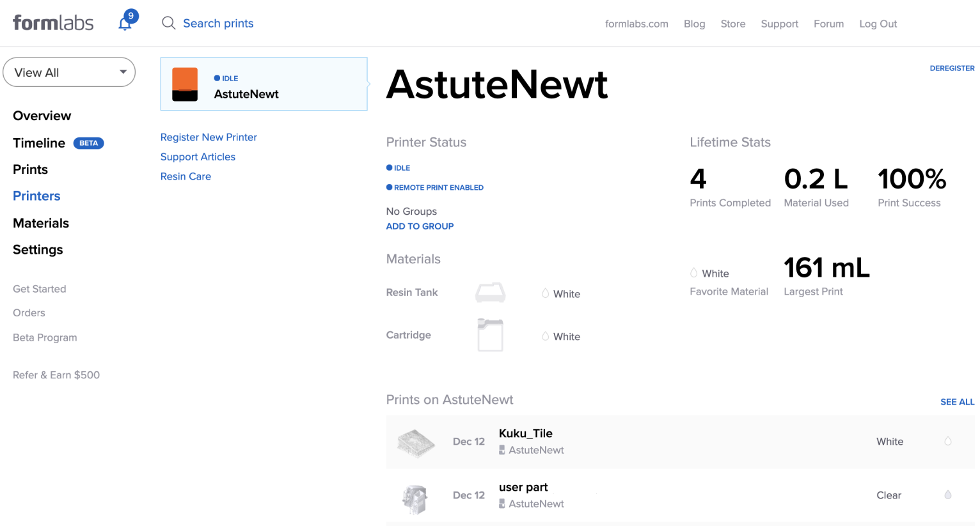Viewport: 980px width, 526px height.
Task: Open Beta Program link
Action: click(x=45, y=337)
